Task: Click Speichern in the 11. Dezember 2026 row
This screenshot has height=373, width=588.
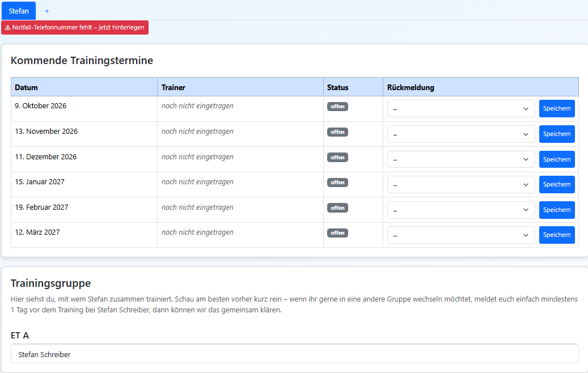Action: point(557,159)
